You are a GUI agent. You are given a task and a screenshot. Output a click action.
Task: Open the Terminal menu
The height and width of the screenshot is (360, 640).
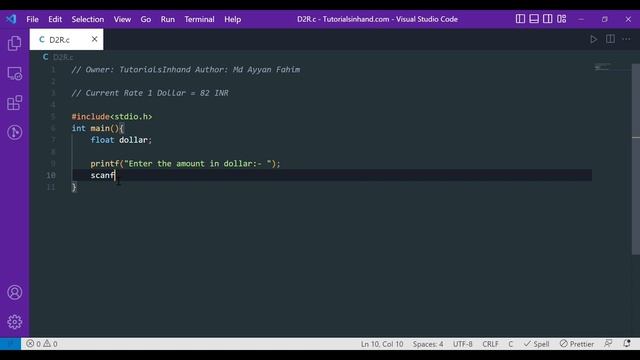(x=199, y=19)
